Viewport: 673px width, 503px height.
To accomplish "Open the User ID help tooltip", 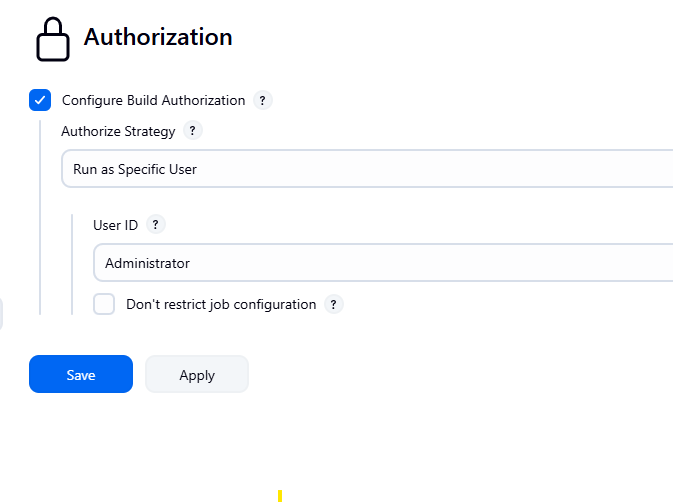I will [x=155, y=225].
